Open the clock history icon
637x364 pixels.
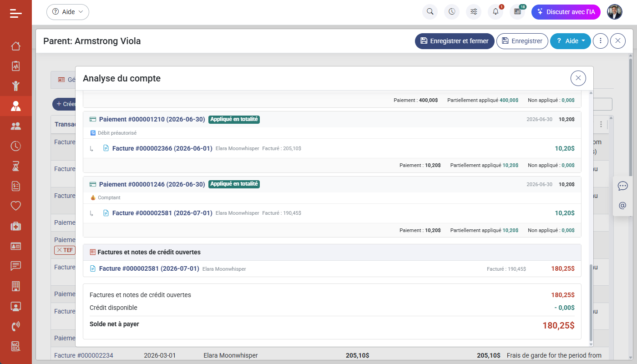[452, 12]
